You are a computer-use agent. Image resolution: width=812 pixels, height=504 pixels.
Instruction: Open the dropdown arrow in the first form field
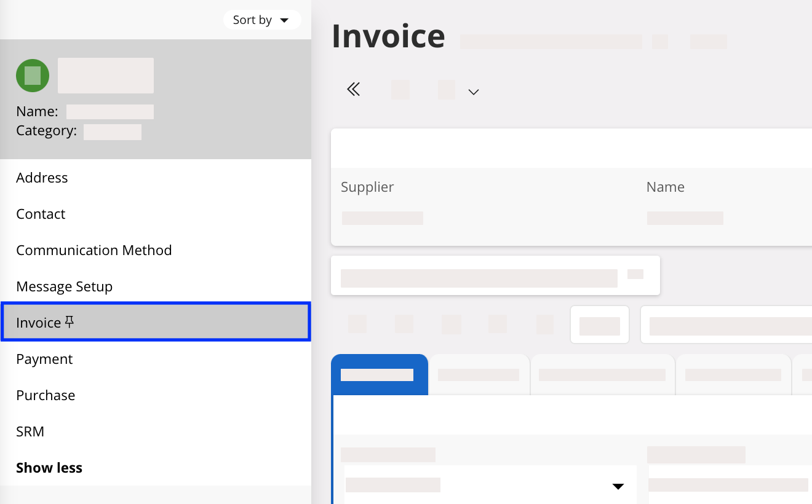pos(618,486)
